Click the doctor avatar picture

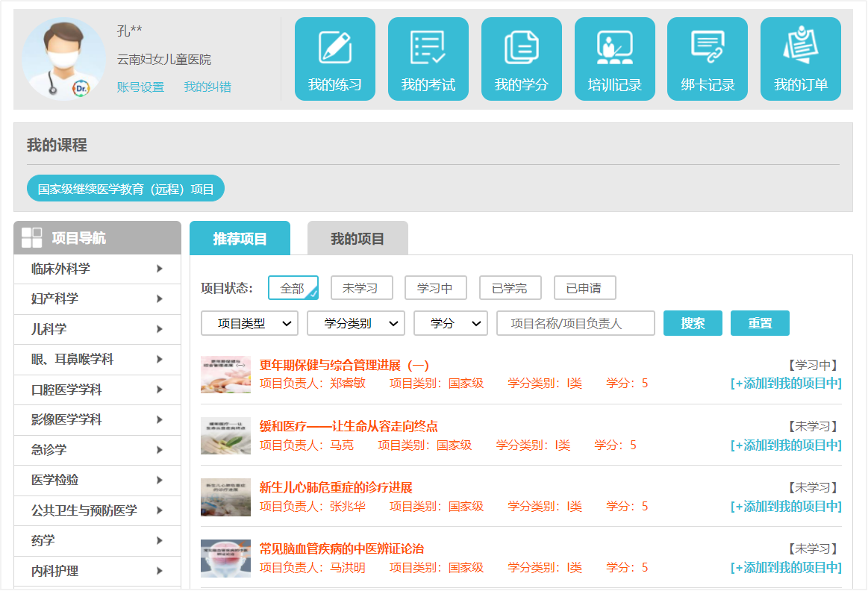click(x=63, y=59)
